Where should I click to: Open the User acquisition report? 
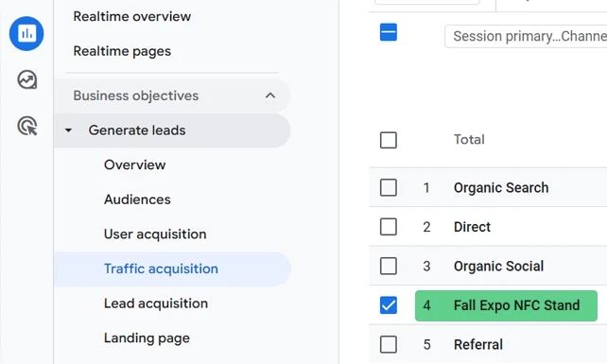[x=155, y=234]
